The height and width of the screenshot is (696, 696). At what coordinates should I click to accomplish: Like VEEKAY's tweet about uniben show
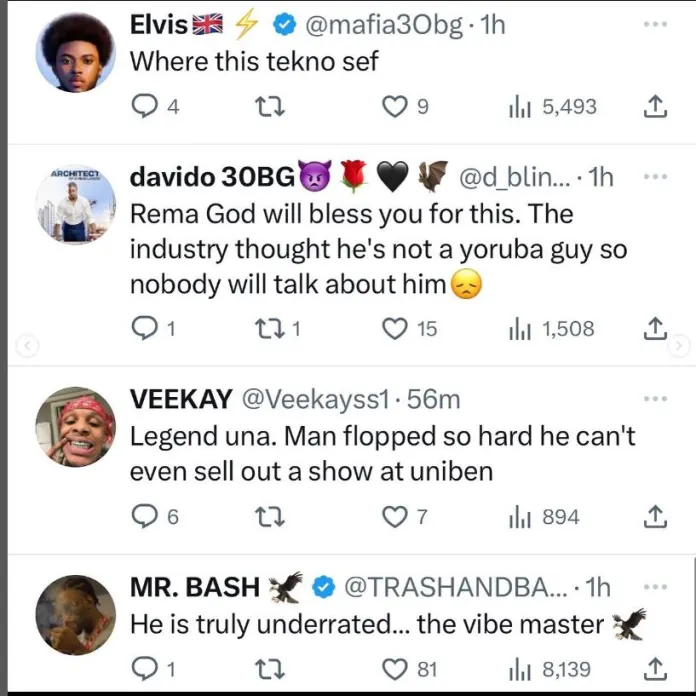[x=397, y=517]
